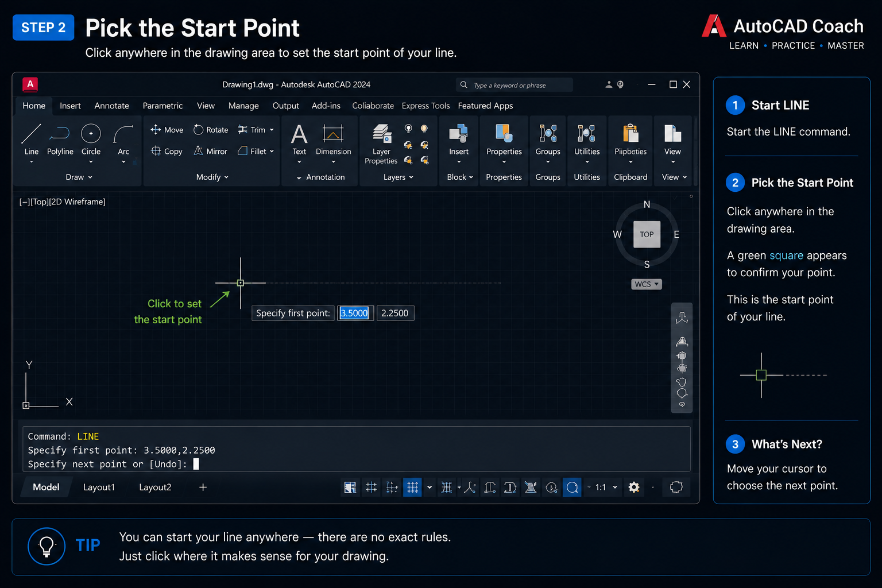Open the Featured Apps tab
The image size is (882, 588).
pyautogui.click(x=485, y=106)
